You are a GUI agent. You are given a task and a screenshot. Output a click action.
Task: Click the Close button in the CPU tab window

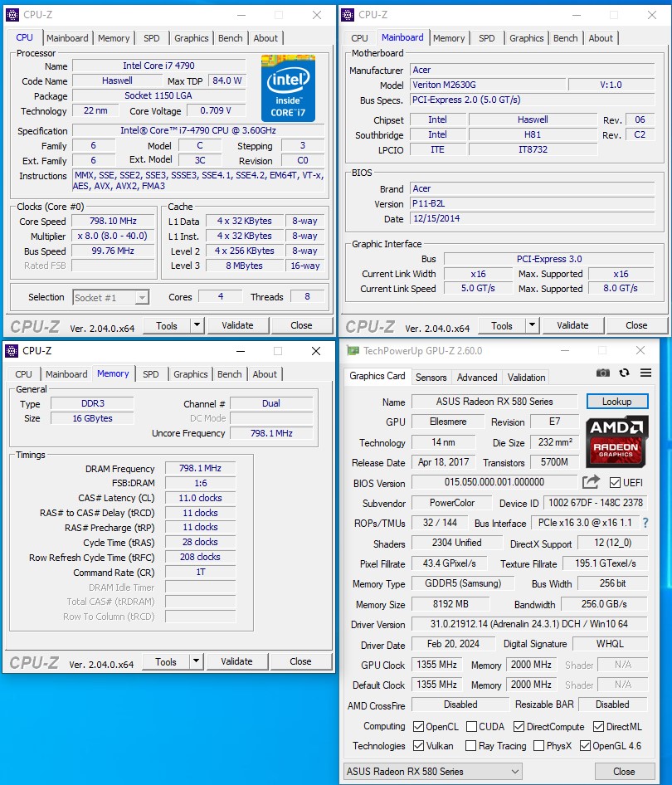click(x=301, y=325)
